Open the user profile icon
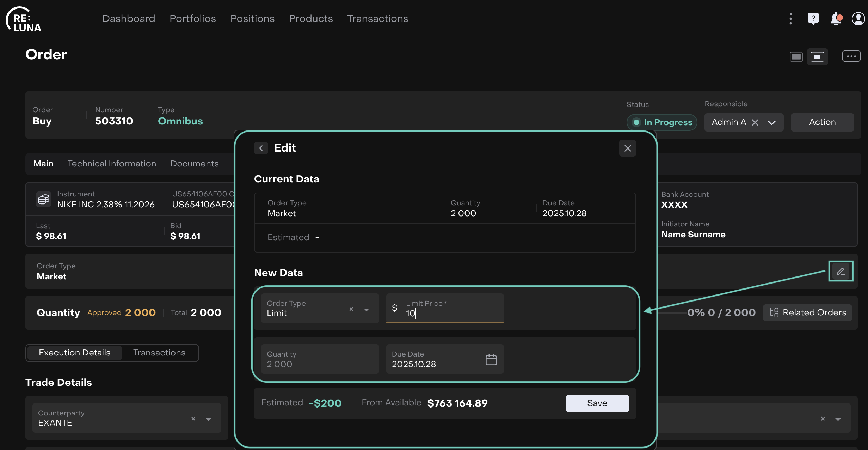 pyautogui.click(x=858, y=18)
